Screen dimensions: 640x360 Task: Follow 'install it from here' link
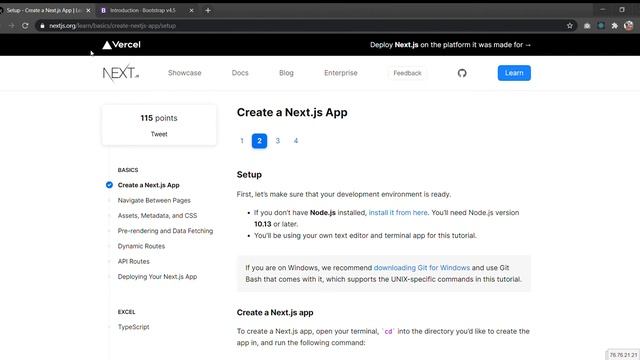(398, 213)
